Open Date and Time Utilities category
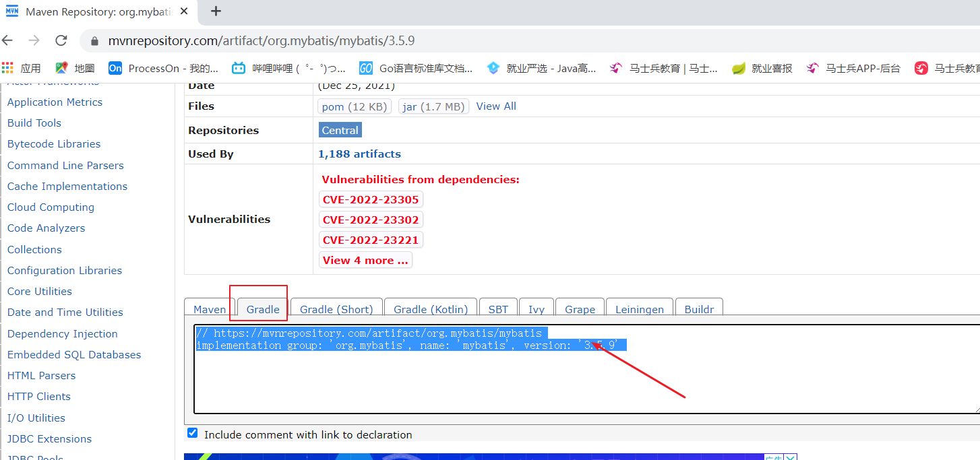Image resolution: width=980 pixels, height=460 pixels. coord(65,313)
